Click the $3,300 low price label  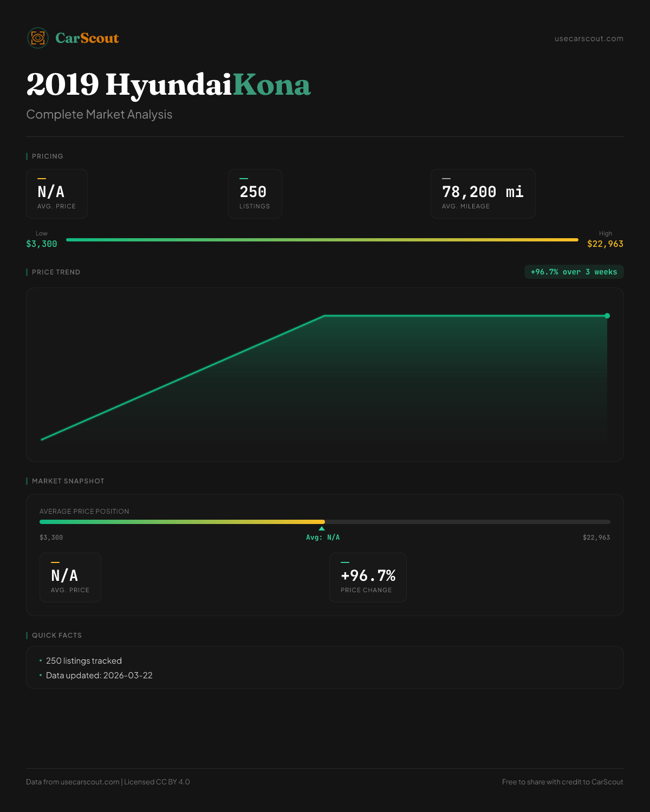click(x=42, y=244)
